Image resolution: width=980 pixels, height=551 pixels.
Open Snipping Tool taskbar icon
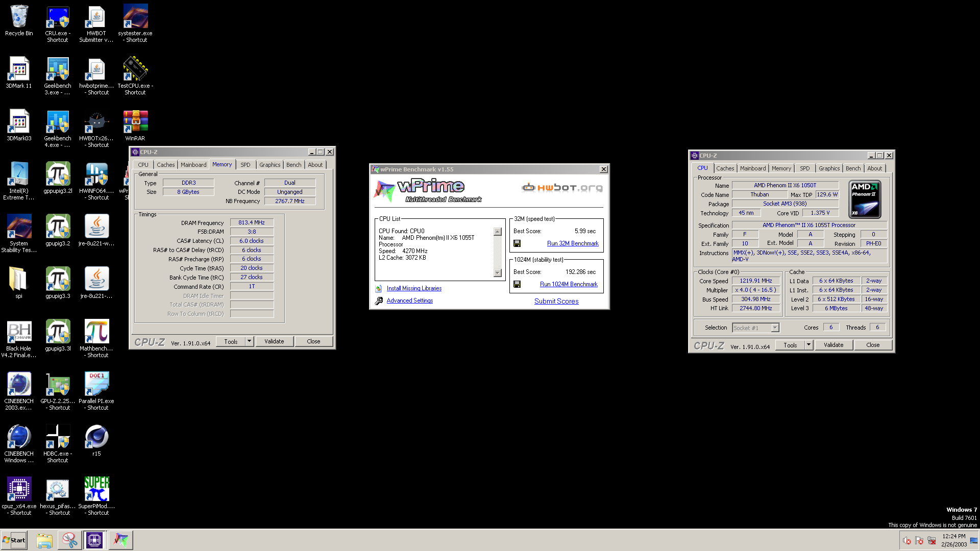pos(69,540)
